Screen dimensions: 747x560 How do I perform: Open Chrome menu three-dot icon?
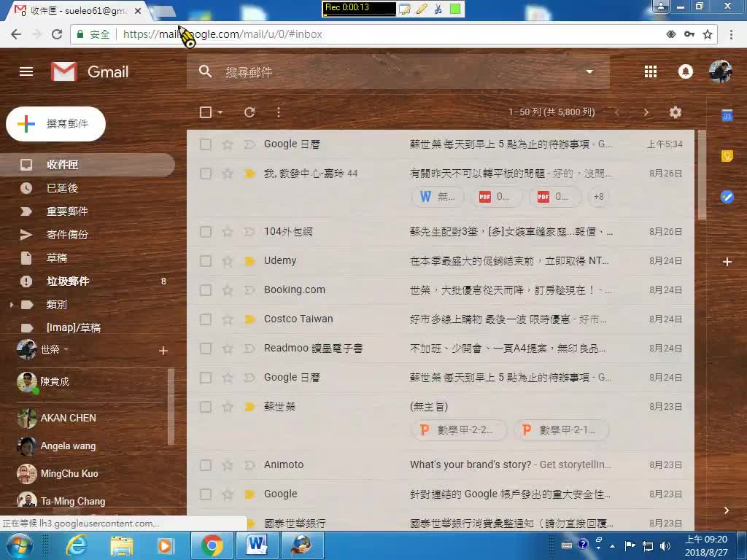click(731, 34)
